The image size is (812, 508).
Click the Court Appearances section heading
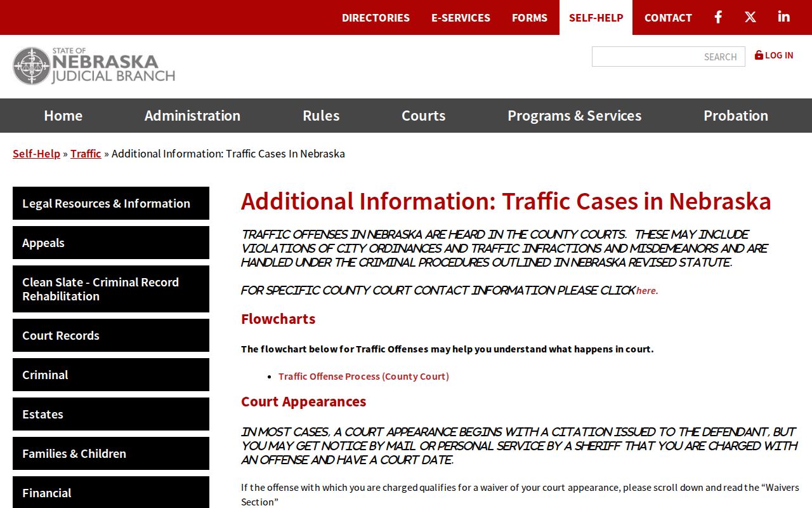303,401
